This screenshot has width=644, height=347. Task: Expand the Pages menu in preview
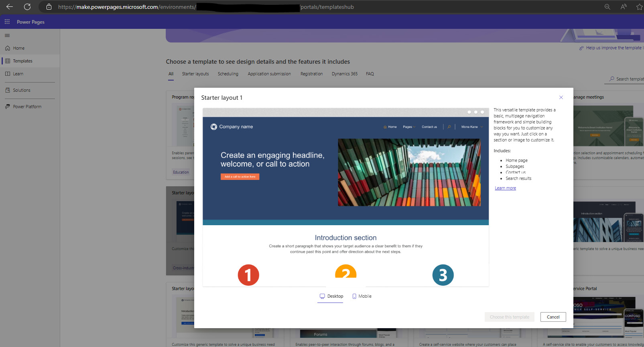click(409, 127)
